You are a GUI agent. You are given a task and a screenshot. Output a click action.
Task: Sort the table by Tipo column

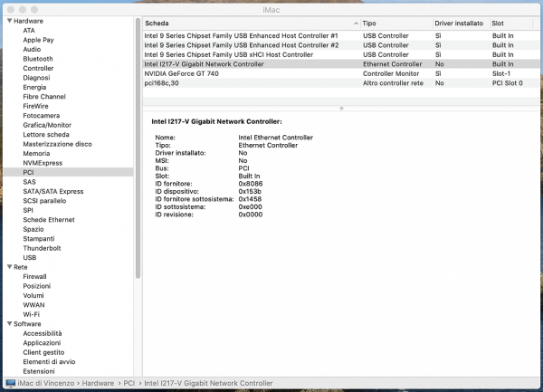394,23
